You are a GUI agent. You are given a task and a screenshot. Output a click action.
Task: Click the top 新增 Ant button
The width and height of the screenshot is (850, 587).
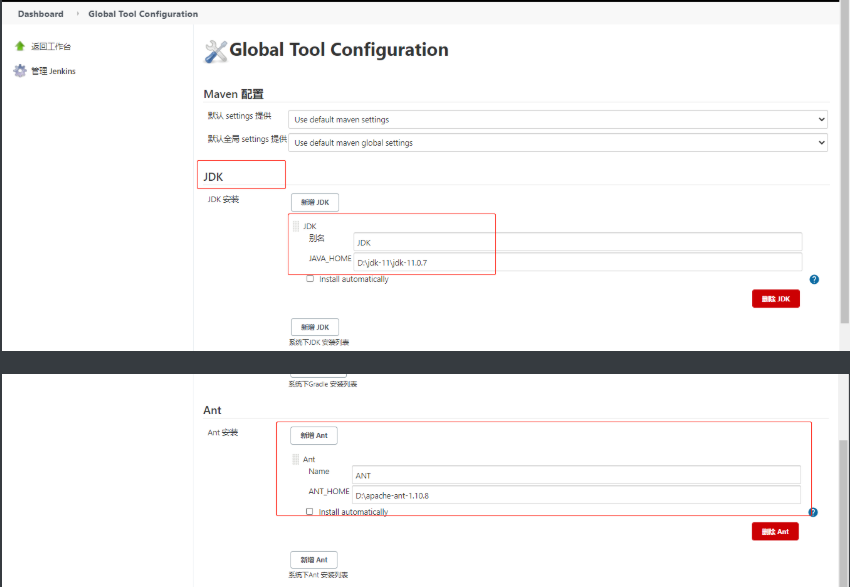point(314,435)
